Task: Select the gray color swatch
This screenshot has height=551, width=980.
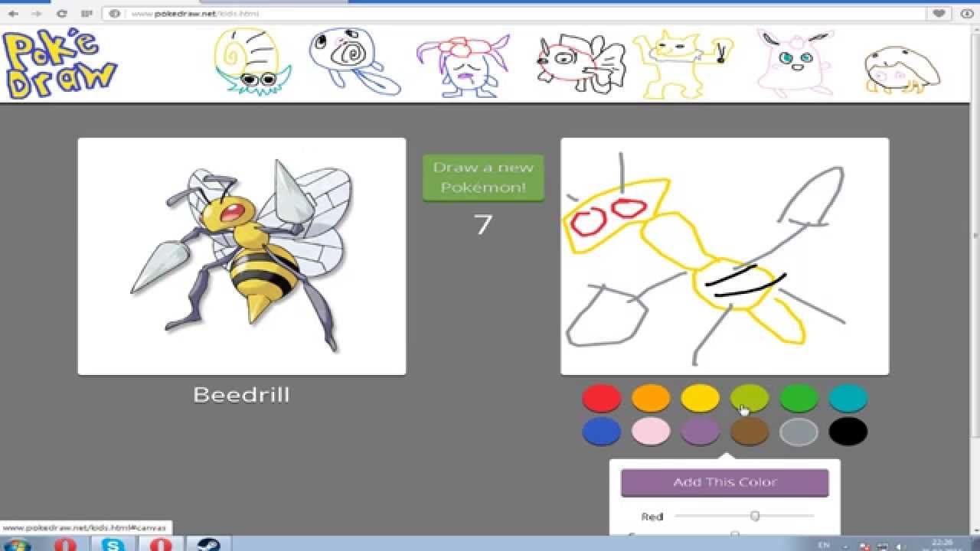Action: tap(799, 431)
